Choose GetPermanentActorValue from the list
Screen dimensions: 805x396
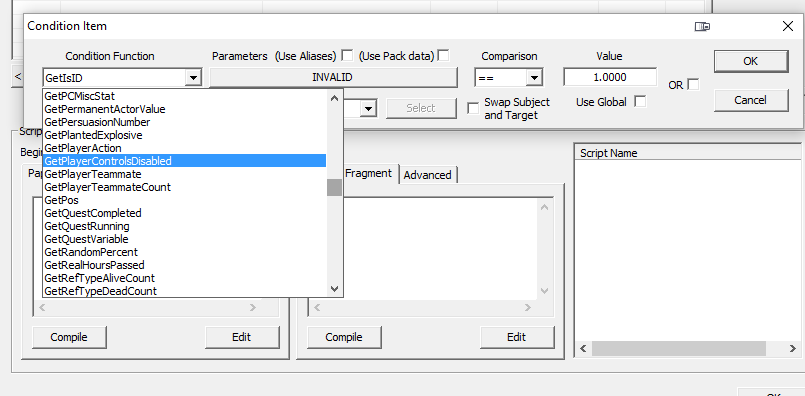pos(184,109)
